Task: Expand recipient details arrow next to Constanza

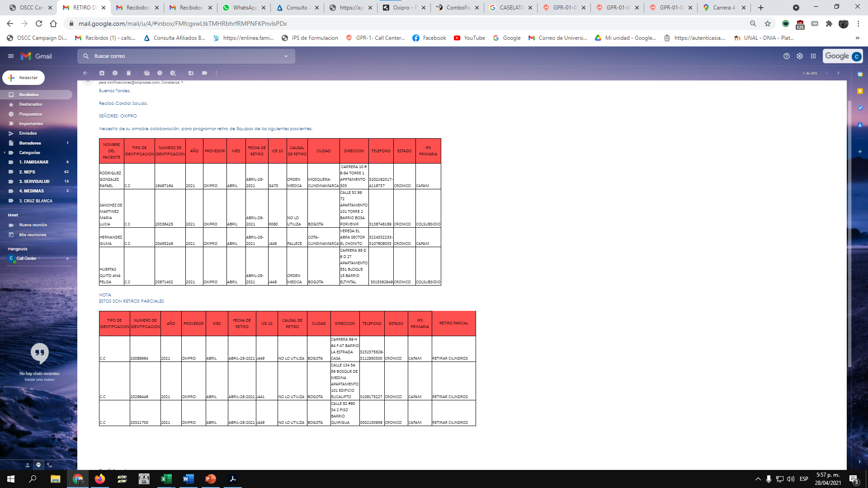Action: (182, 82)
